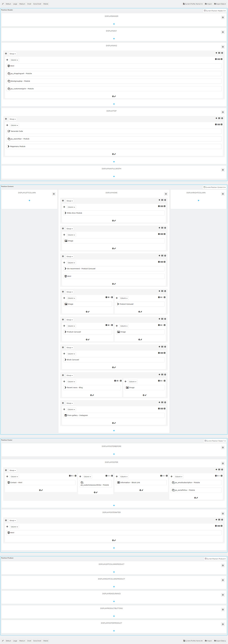Viewport: 228px width, 644px height.
Task: Switch to Medium view in top toolbar
Action: 22,4
